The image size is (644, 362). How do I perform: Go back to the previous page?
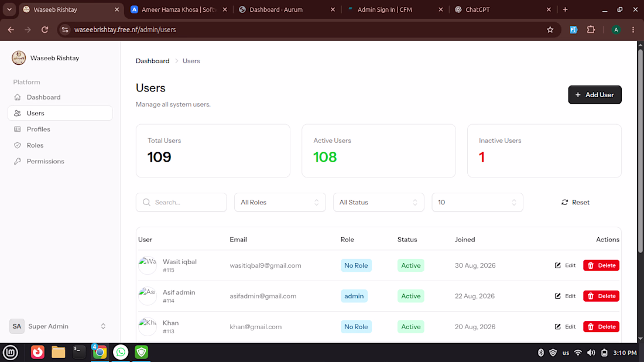click(11, 30)
